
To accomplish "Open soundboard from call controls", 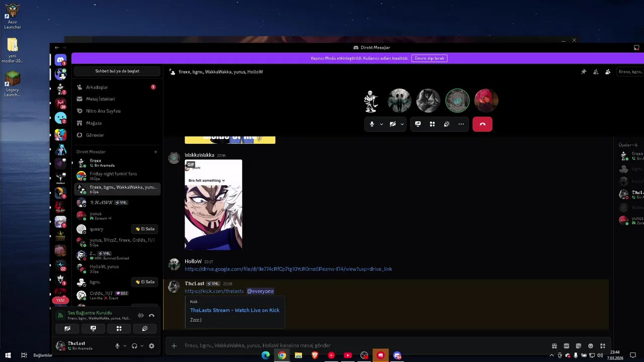I will coord(446,124).
